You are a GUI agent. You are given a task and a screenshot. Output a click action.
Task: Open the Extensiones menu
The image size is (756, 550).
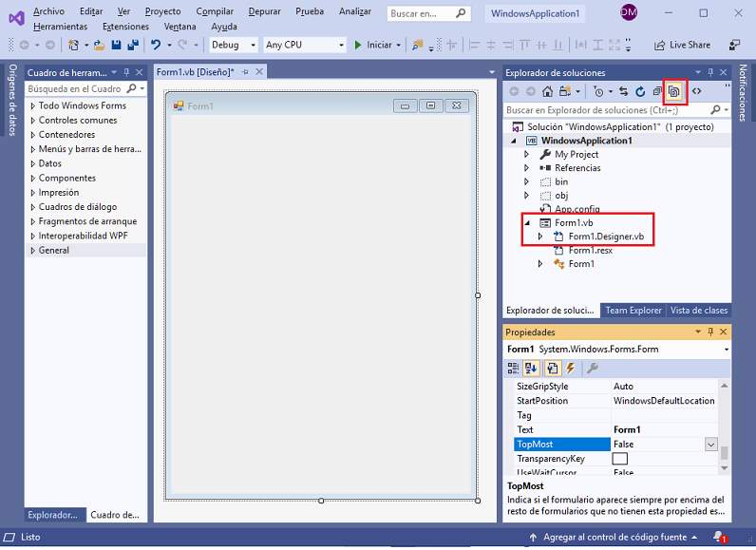coord(125,27)
